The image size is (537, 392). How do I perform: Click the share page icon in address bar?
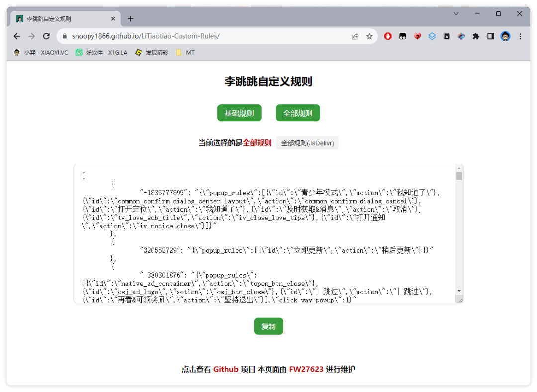click(355, 36)
